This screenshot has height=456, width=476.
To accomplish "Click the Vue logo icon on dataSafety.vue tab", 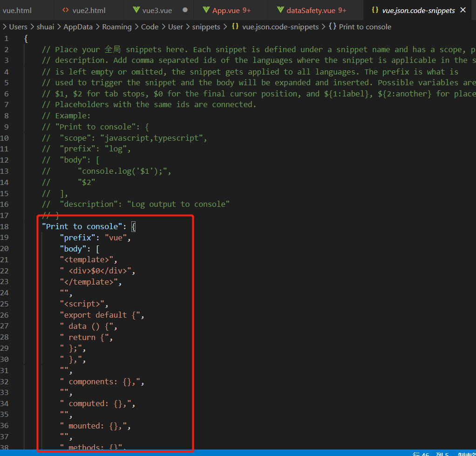I will [x=280, y=10].
